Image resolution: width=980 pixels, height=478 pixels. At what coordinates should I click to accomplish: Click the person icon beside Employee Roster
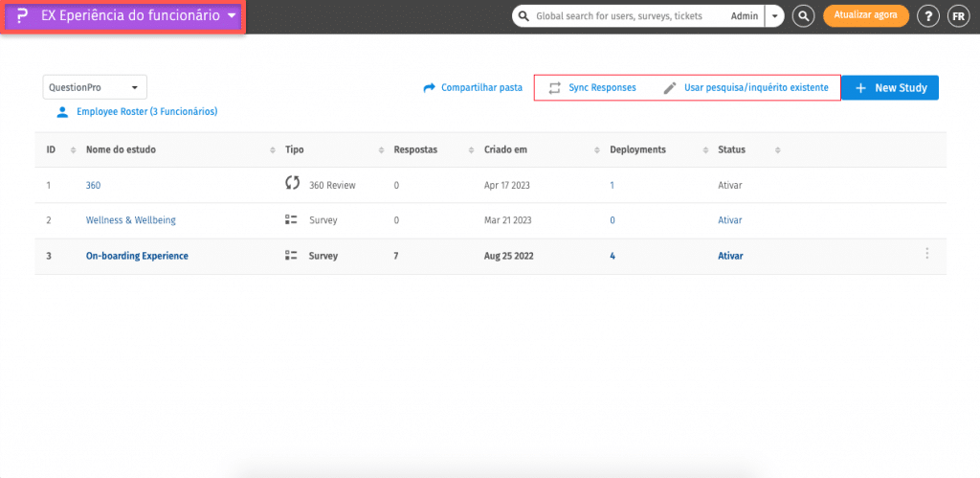tap(62, 112)
